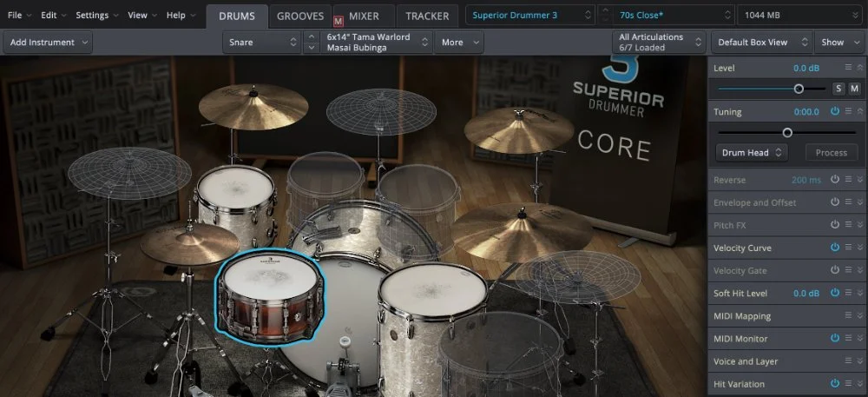Open the Hit Variation menu icon
The height and width of the screenshot is (397, 868).
click(x=848, y=384)
